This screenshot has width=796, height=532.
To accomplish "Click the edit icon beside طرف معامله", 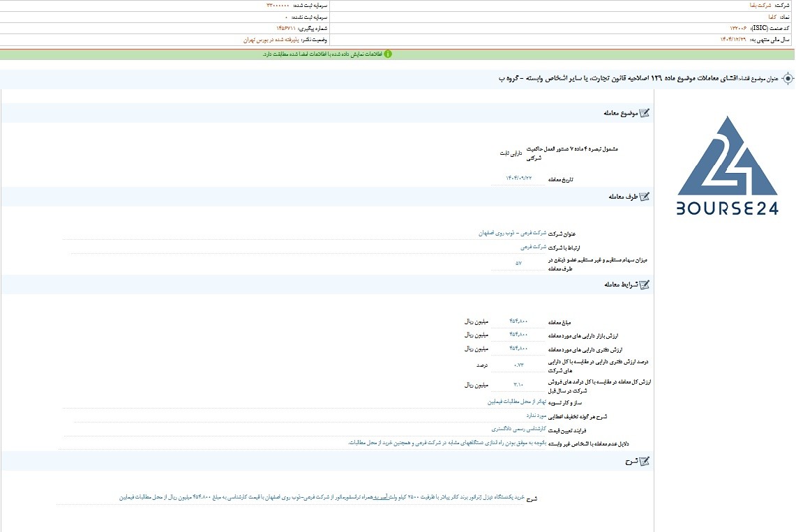I will [644, 197].
